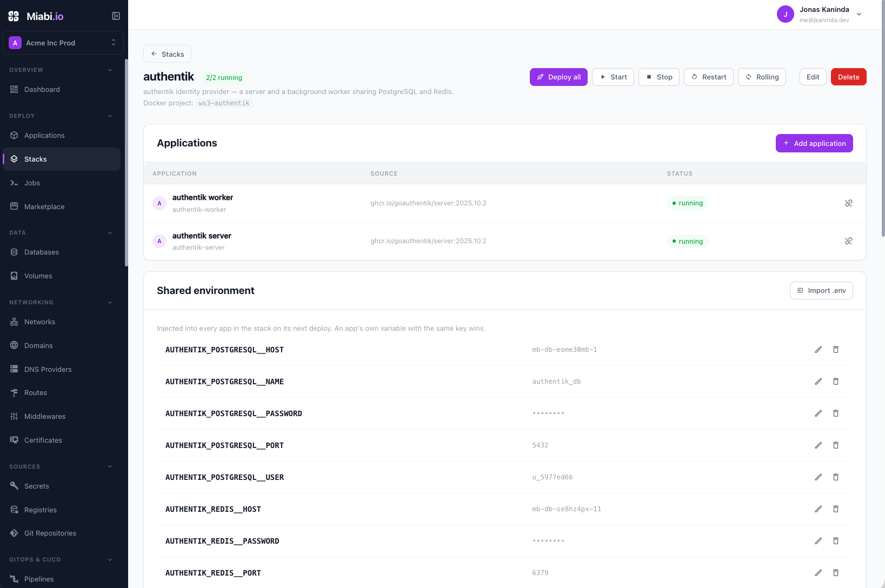Open Jobs page in sidebar
This screenshot has width=885, height=588.
[x=62, y=183]
